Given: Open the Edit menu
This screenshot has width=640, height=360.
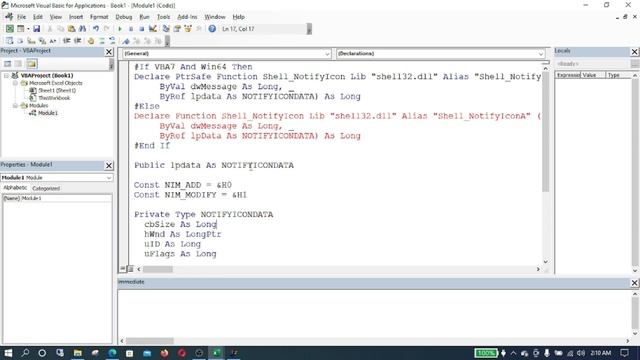Looking at the screenshot, I should [38, 17].
